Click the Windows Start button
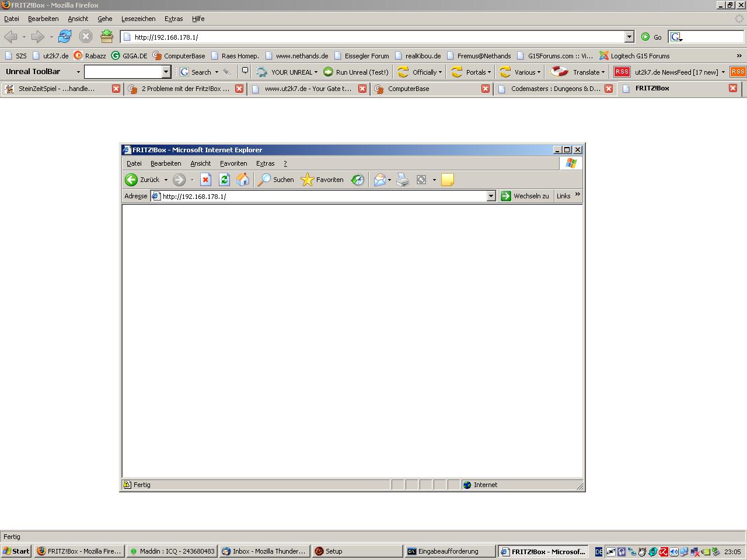This screenshot has width=747, height=560. coord(16,551)
